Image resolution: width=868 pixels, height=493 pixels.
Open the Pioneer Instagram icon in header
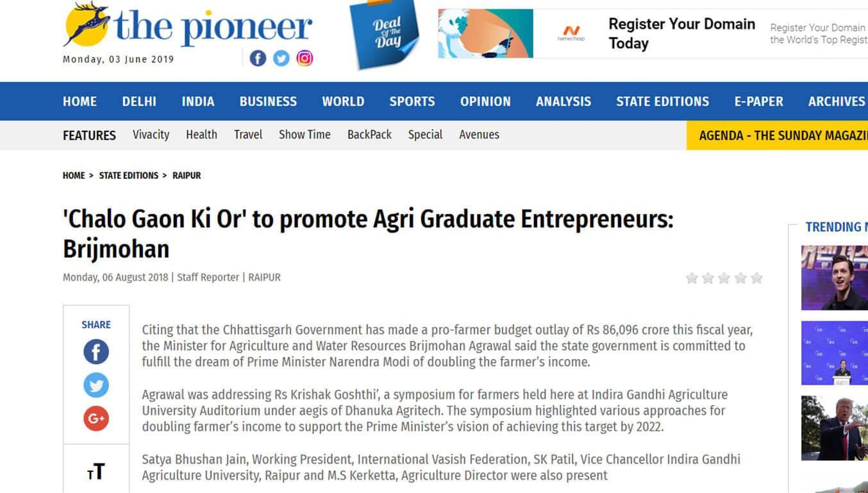click(305, 58)
